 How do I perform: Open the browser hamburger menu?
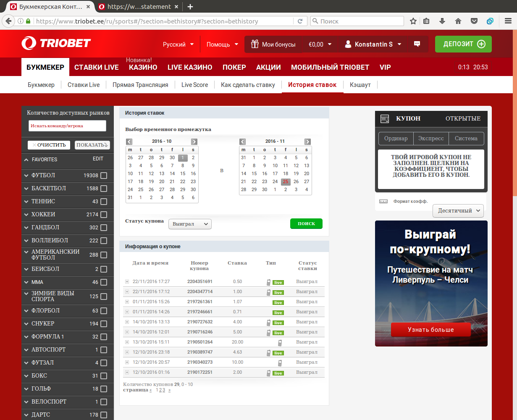point(507,21)
